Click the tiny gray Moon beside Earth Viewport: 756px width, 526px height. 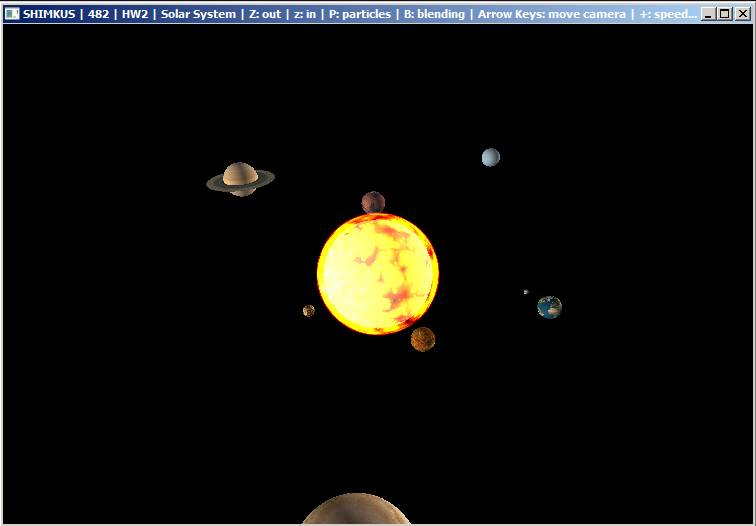click(526, 292)
